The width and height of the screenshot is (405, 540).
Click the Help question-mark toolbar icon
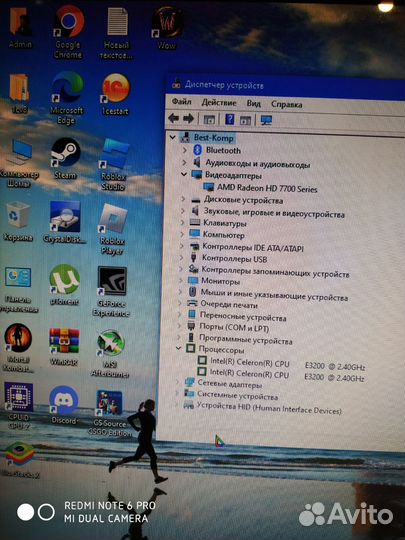pos(229,120)
